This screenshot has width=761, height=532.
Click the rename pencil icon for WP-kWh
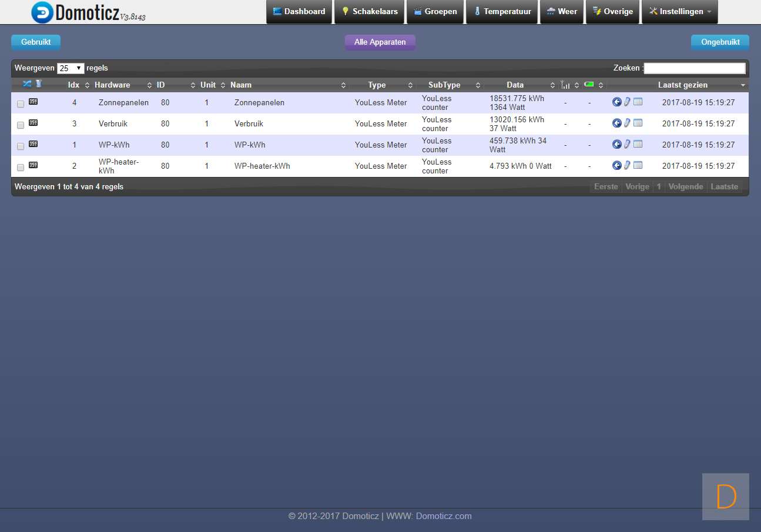pos(627,145)
